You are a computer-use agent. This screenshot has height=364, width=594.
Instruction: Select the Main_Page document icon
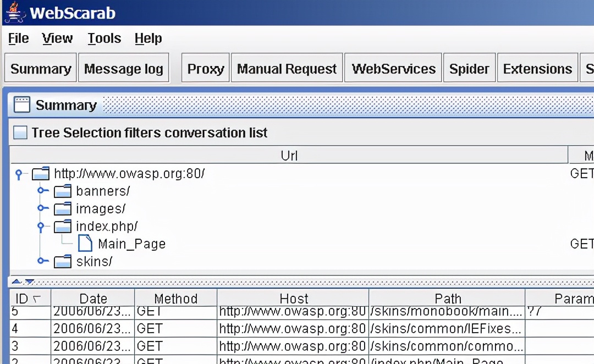85,244
